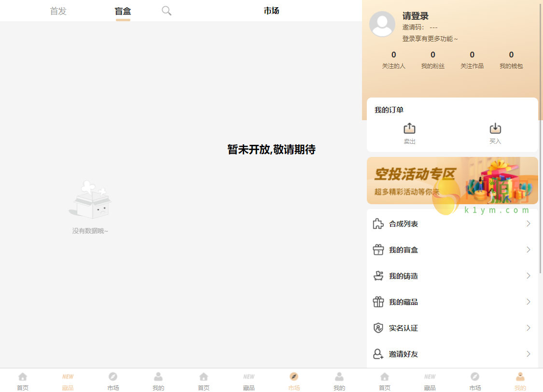
Task: Open the 我的盲盒 label
Action: pos(404,250)
